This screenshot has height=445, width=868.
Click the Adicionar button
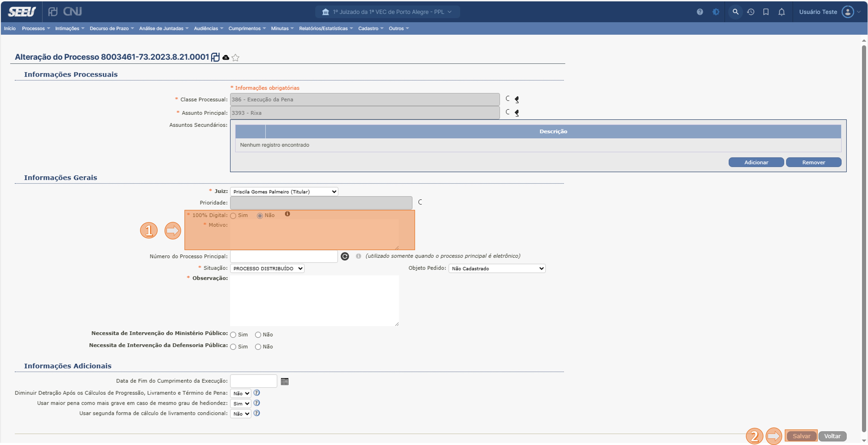pos(756,162)
